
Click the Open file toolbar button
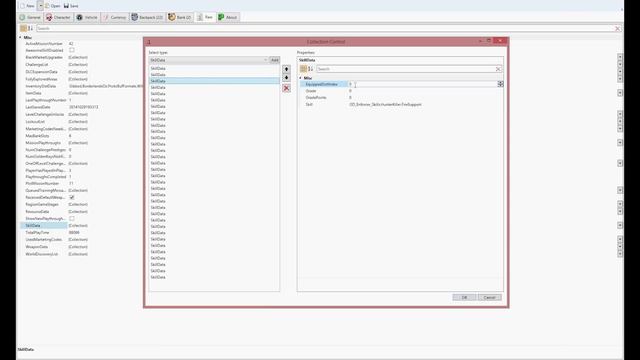53,6
